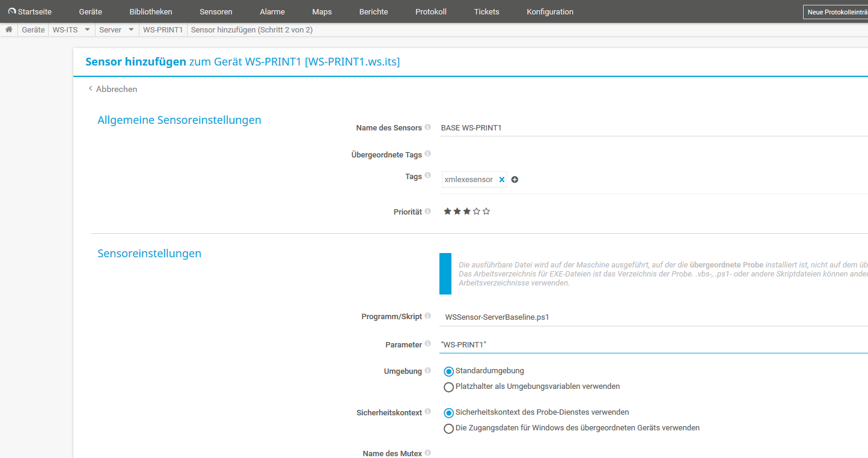
Task: Set priority to three stars
Action: pos(466,211)
